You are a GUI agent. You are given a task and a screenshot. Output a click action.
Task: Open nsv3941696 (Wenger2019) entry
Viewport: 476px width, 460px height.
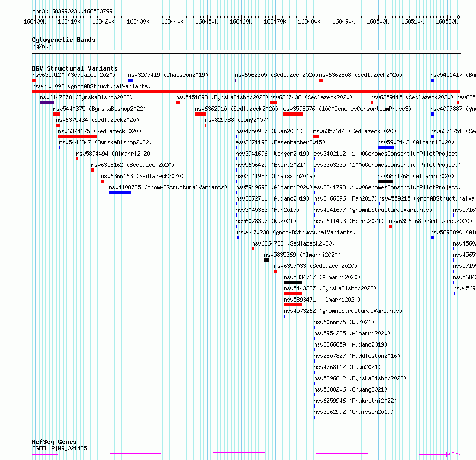[x=272, y=154]
